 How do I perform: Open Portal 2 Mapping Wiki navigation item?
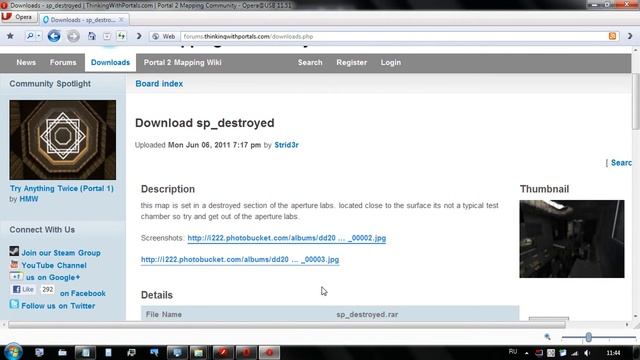(182, 62)
